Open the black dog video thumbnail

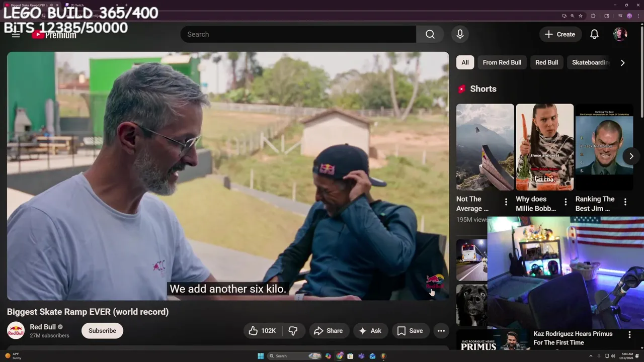tap(472, 305)
